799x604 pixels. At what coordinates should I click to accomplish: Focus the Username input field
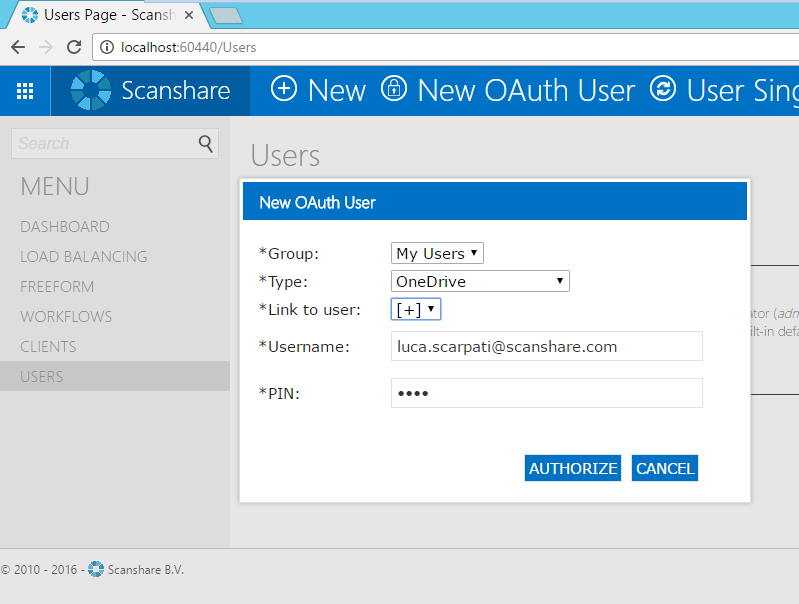coord(547,346)
